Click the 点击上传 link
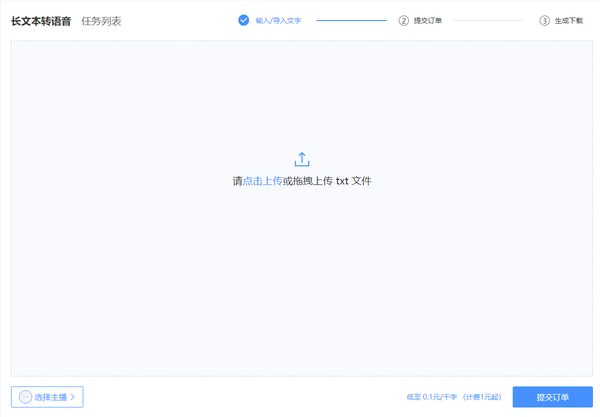Viewport: 600px width, 417px height. tap(262, 181)
